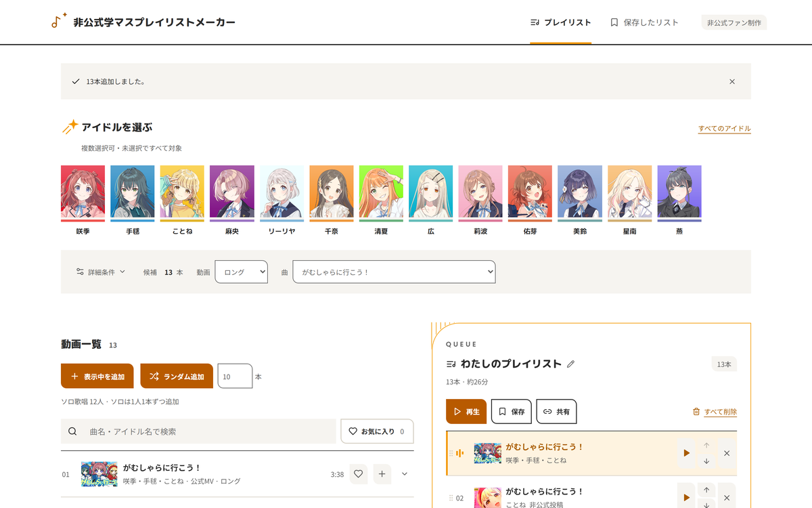Toggle idol リーリヤ portrait

pyautogui.click(x=282, y=194)
